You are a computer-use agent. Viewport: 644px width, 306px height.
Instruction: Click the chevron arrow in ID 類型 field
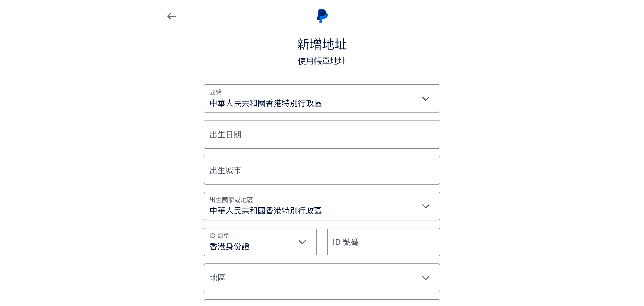click(x=302, y=242)
